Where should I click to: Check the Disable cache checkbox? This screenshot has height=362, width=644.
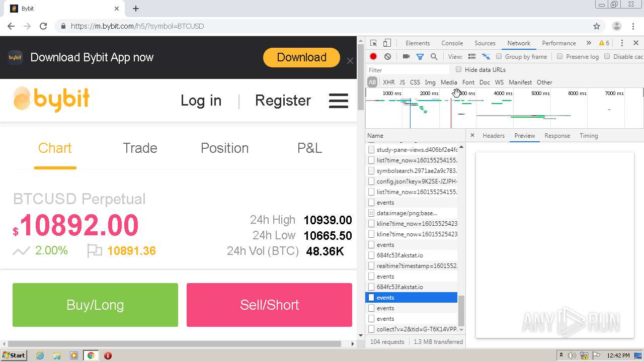click(x=607, y=56)
